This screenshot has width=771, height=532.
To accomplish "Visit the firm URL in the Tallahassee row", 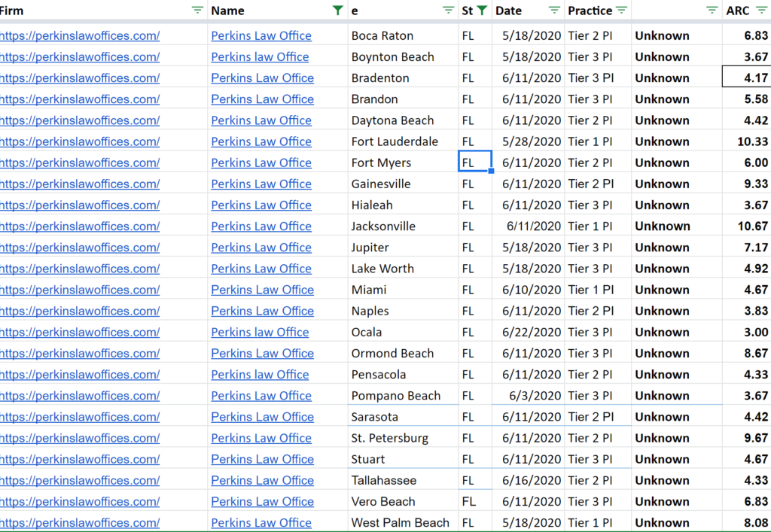I will pos(80,480).
